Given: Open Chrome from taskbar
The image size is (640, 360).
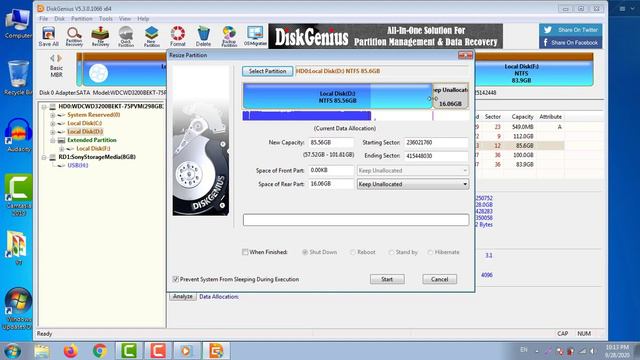Looking at the screenshot, I should [100, 351].
